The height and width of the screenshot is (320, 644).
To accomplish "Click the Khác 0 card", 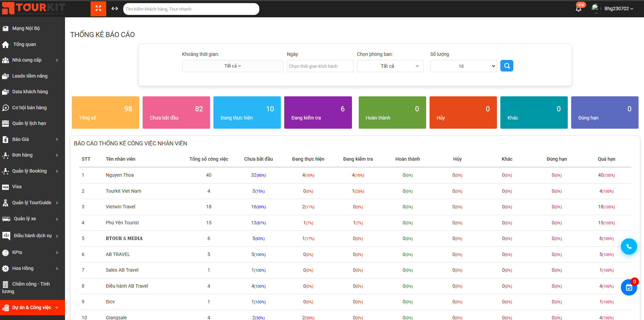I will (x=534, y=112).
